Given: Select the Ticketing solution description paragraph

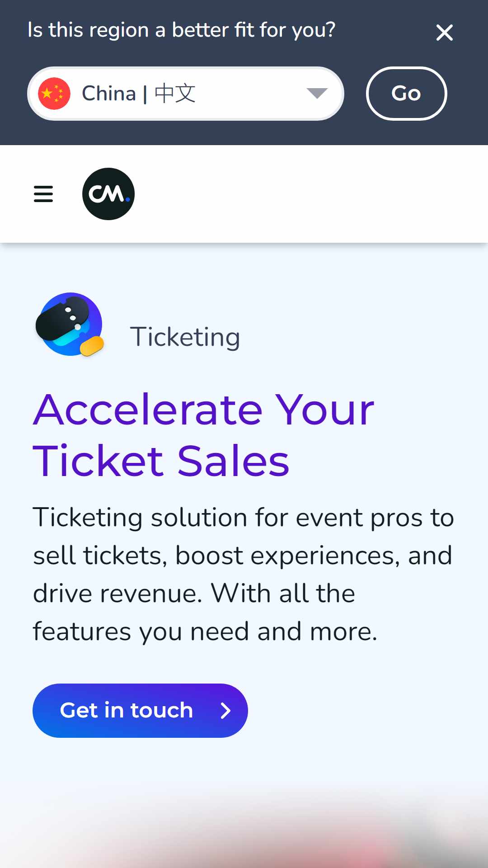Looking at the screenshot, I should click(x=243, y=574).
